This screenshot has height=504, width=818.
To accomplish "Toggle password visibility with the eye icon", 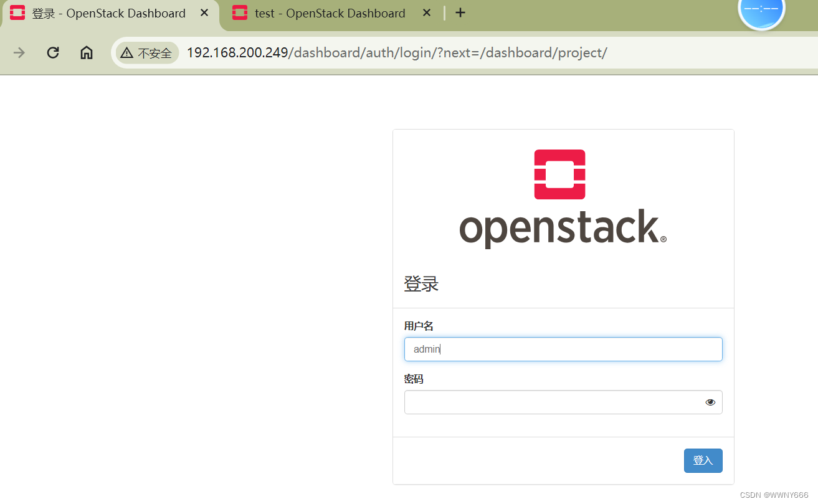I will 710,402.
